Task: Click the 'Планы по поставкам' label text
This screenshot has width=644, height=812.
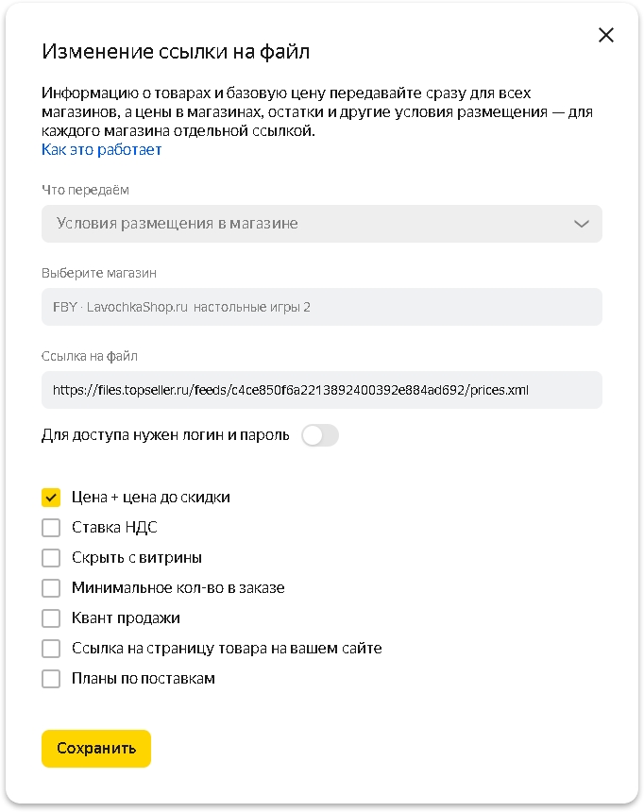Action: pyautogui.click(x=144, y=678)
